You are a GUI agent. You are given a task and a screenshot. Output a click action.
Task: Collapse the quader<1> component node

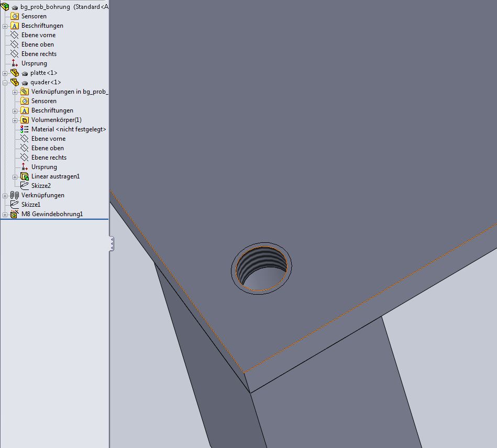click(5, 82)
